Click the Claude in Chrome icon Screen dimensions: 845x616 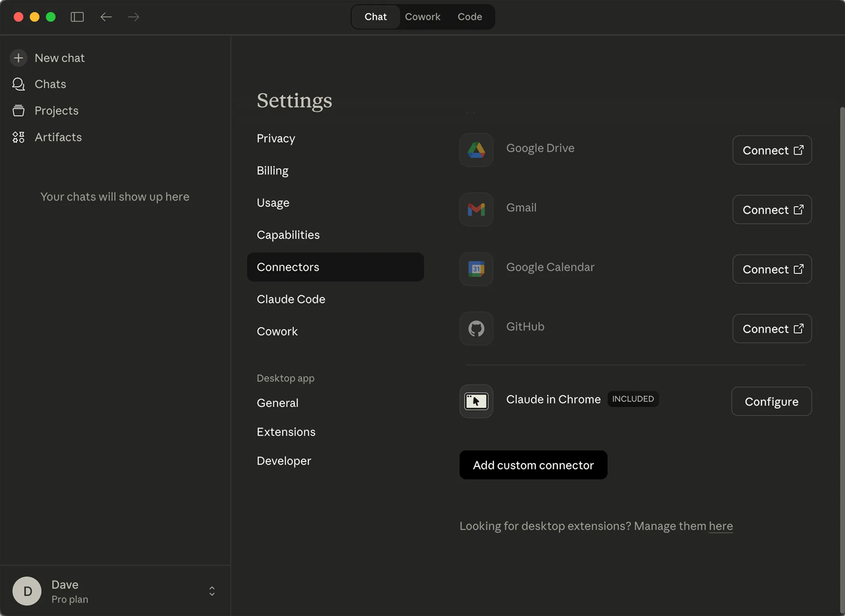476,401
